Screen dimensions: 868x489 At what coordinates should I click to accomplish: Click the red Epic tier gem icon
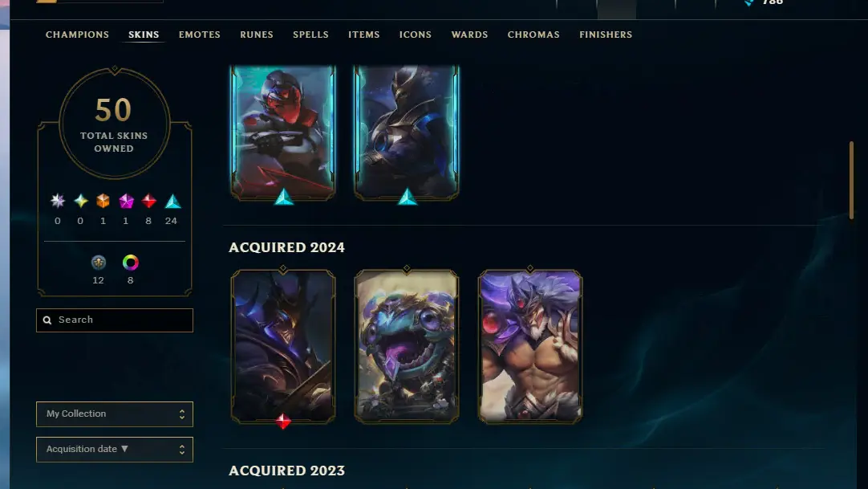click(x=149, y=201)
